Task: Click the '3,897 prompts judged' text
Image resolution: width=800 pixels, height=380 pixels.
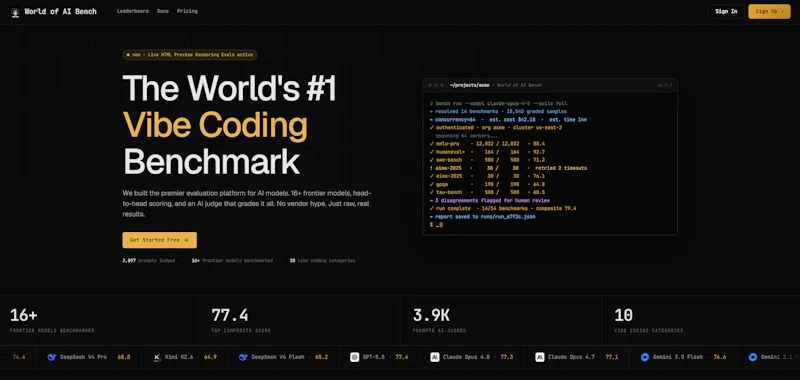Action: [x=148, y=261]
